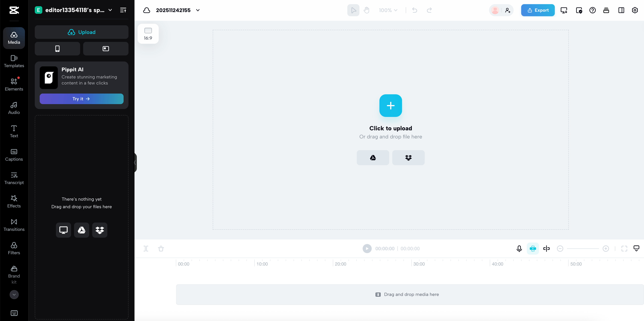
Task: Click the microphone record voiceover icon
Action: [519, 248]
